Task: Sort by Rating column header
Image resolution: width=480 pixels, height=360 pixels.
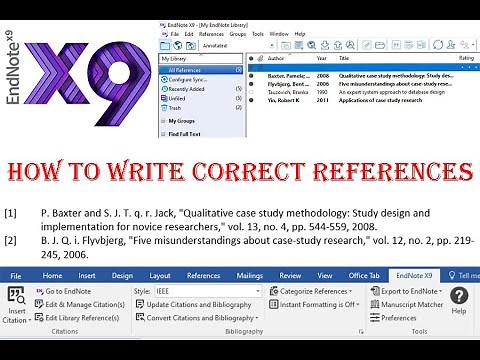Action: 467,58
